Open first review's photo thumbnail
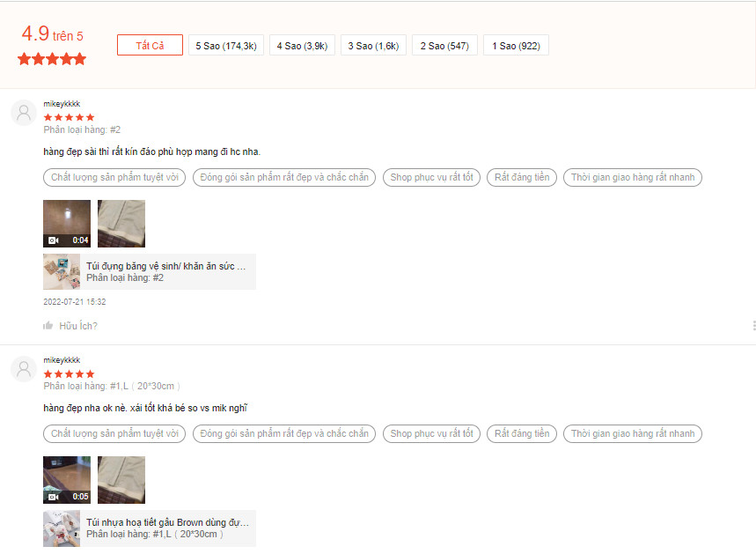 click(121, 224)
